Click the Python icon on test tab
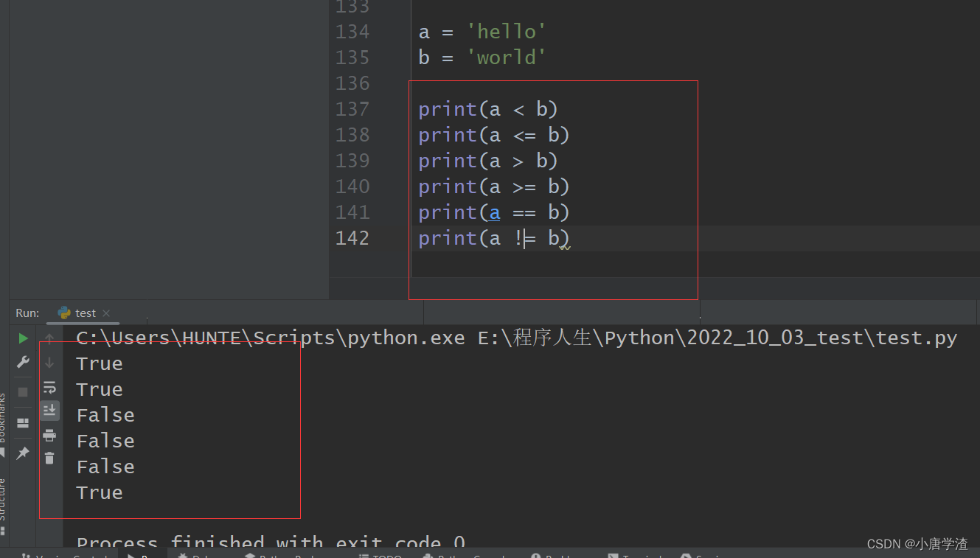 pos(64,313)
